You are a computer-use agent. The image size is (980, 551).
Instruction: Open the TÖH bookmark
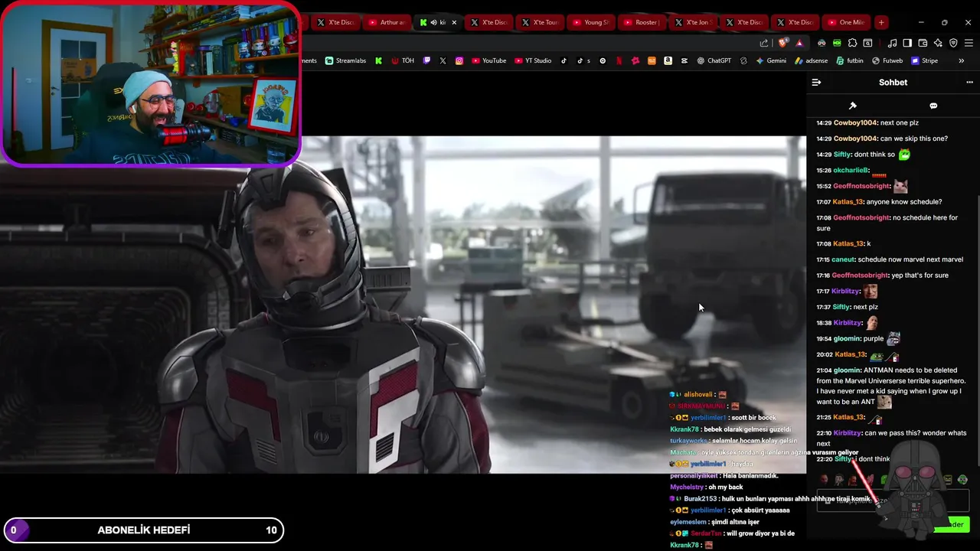(403, 60)
